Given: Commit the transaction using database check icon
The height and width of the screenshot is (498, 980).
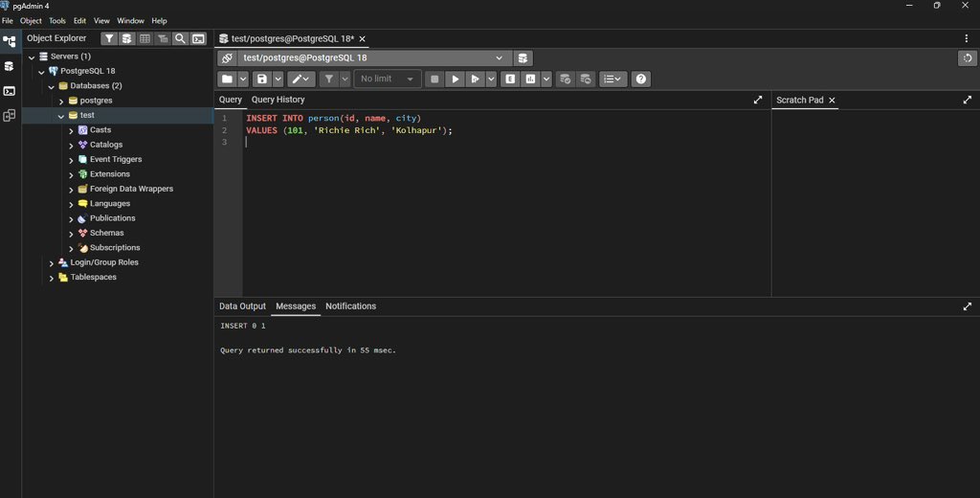Looking at the screenshot, I should click(x=565, y=79).
